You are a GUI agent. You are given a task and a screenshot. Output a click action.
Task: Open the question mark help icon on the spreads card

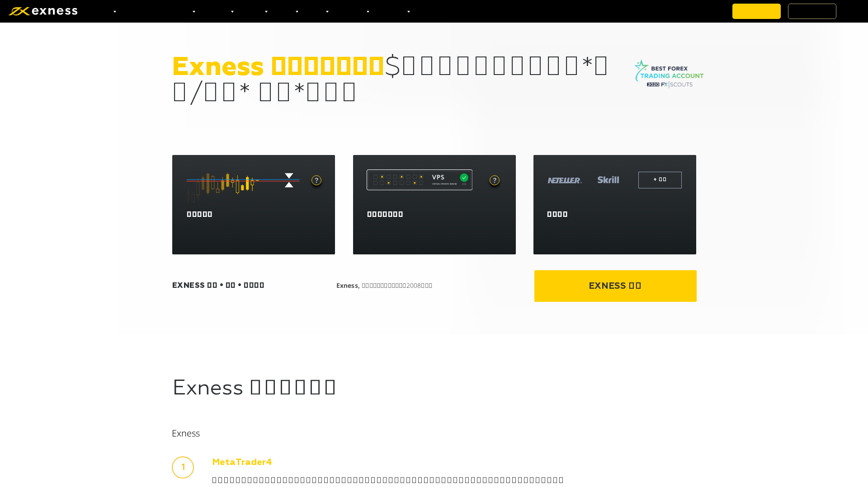316,180
